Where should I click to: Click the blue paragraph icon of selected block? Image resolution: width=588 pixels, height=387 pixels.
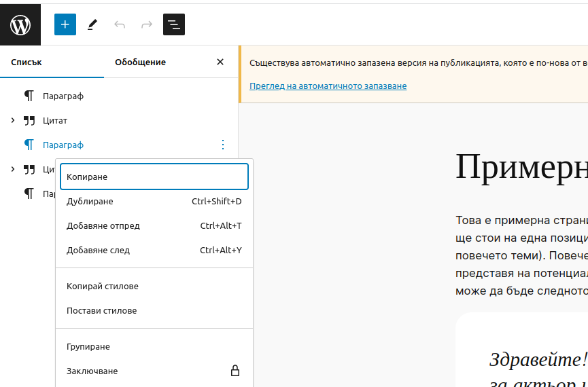pyautogui.click(x=29, y=145)
